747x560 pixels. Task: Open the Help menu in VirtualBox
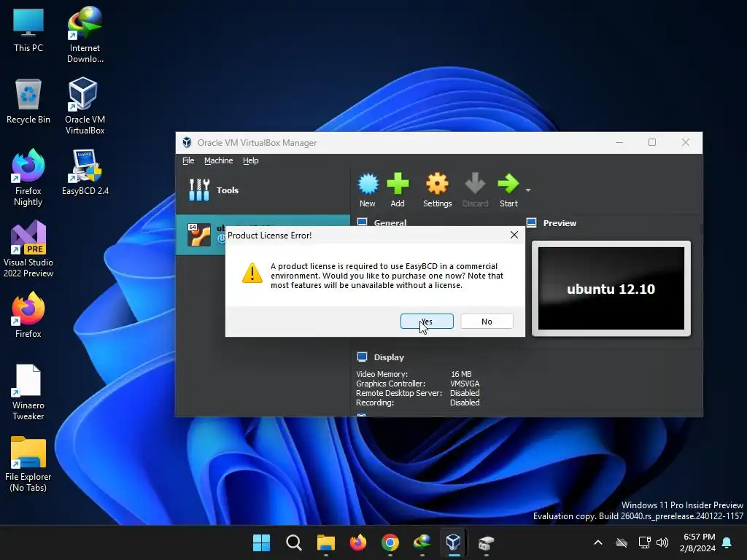[251, 160]
